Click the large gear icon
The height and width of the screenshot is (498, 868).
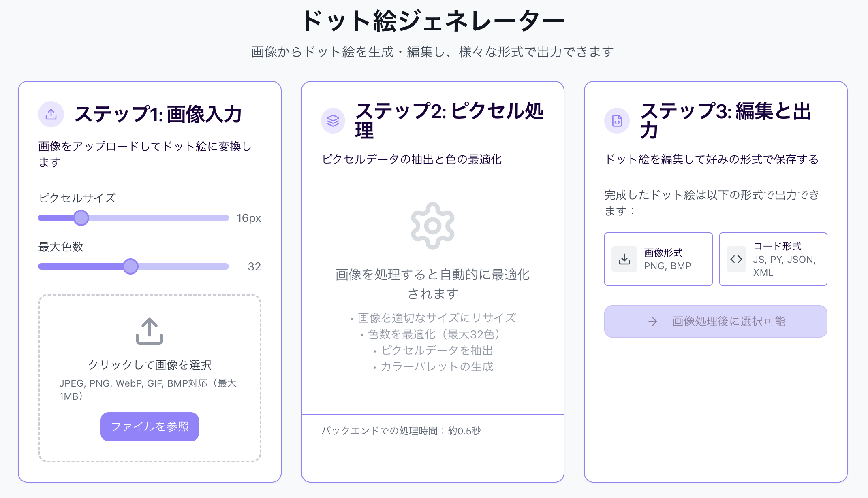pos(433,226)
